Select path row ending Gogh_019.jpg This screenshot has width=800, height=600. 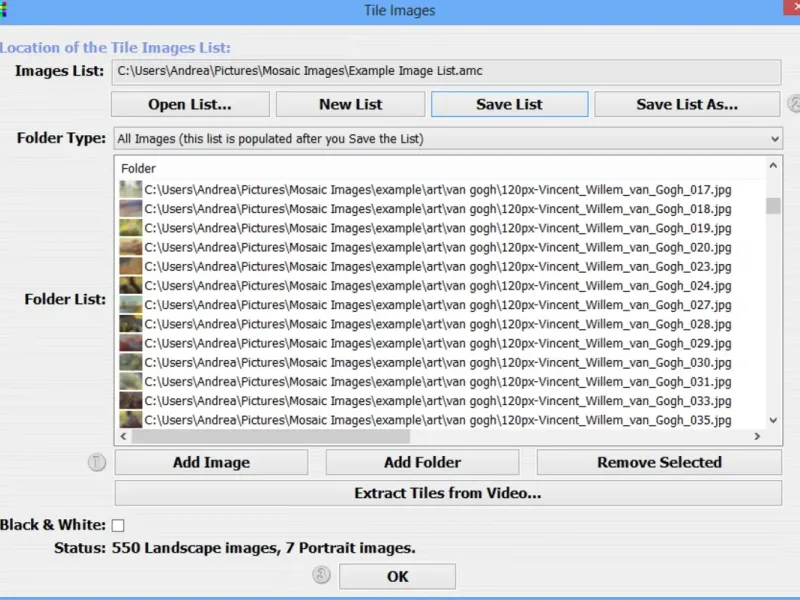(438, 228)
